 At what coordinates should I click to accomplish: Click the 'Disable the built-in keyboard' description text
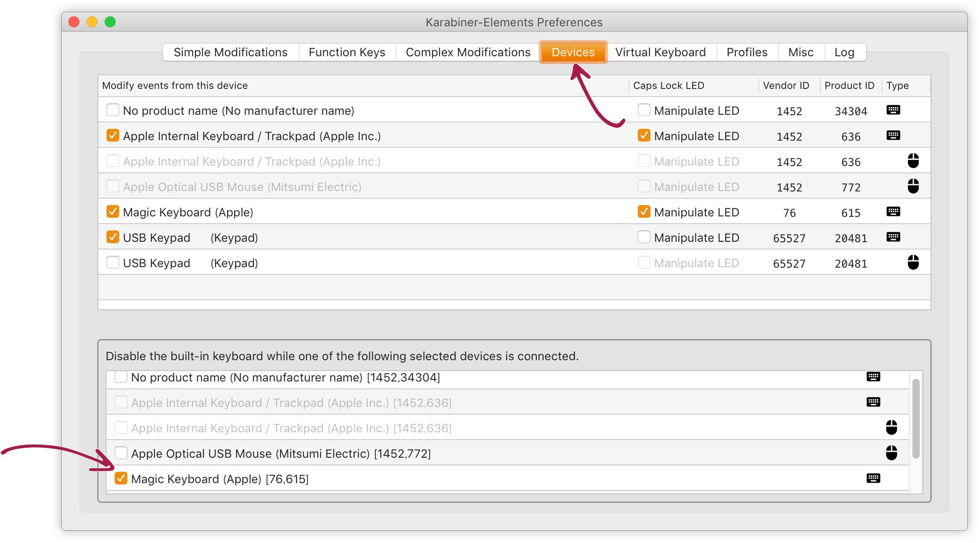pyautogui.click(x=342, y=356)
